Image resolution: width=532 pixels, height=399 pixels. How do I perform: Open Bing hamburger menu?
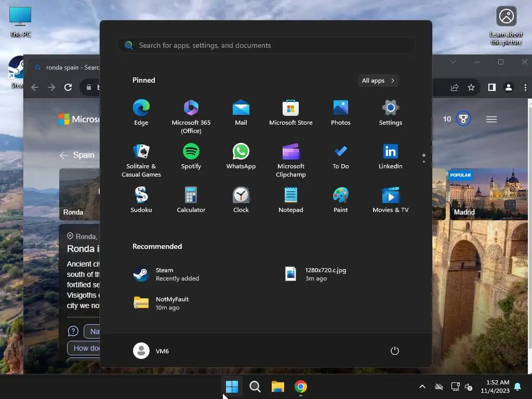tap(491, 119)
